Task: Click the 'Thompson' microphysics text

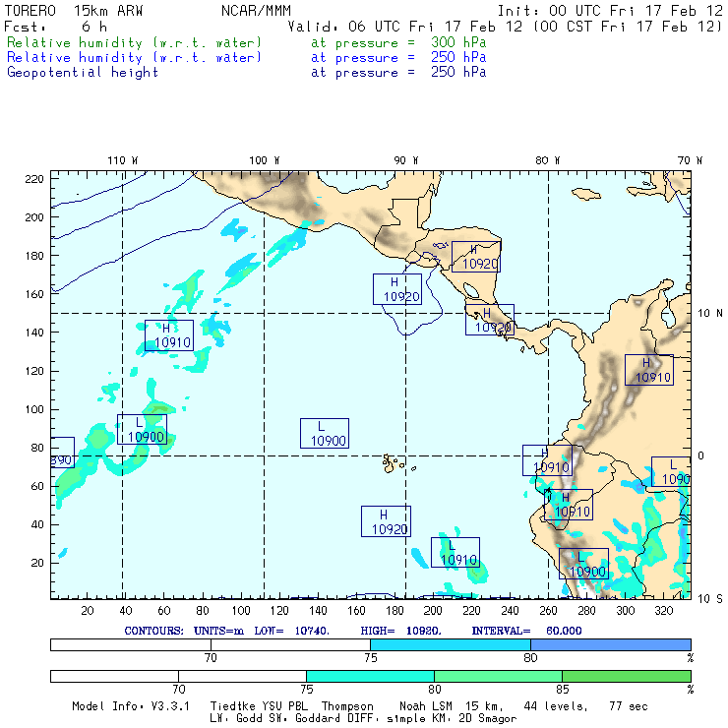Action: tap(347, 706)
